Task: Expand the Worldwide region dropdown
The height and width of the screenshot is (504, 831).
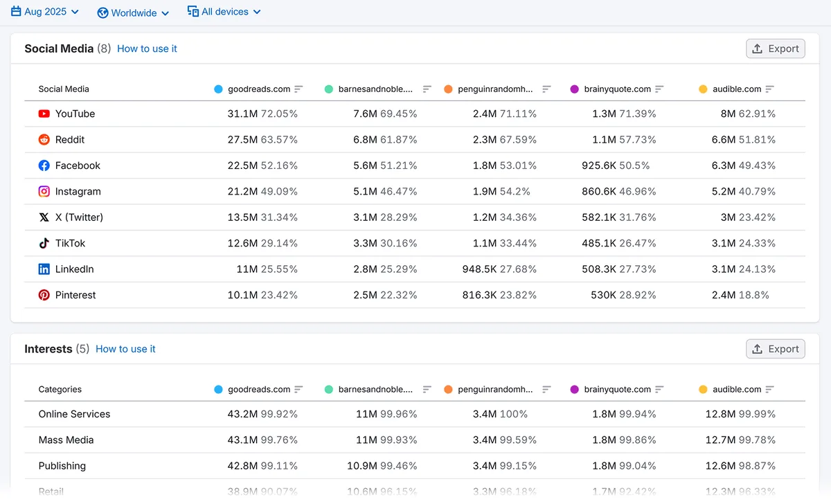Action: point(133,13)
